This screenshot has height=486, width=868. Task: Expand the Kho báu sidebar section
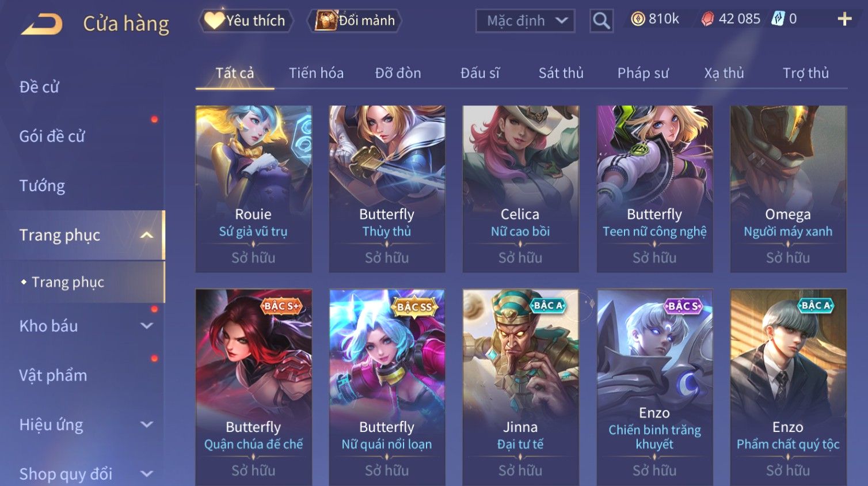click(147, 326)
